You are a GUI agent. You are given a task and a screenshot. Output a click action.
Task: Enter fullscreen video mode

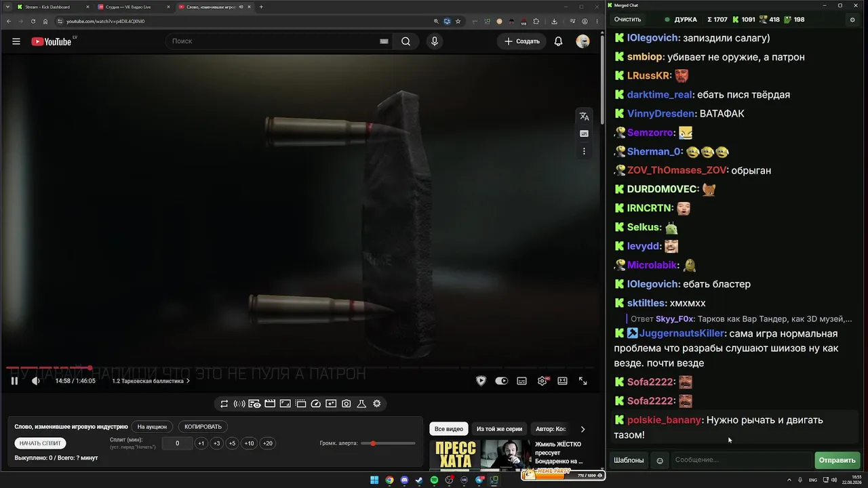tap(583, 381)
